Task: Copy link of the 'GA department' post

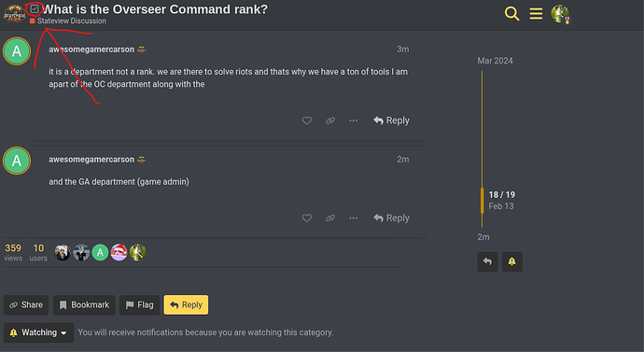Action: coord(330,218)
